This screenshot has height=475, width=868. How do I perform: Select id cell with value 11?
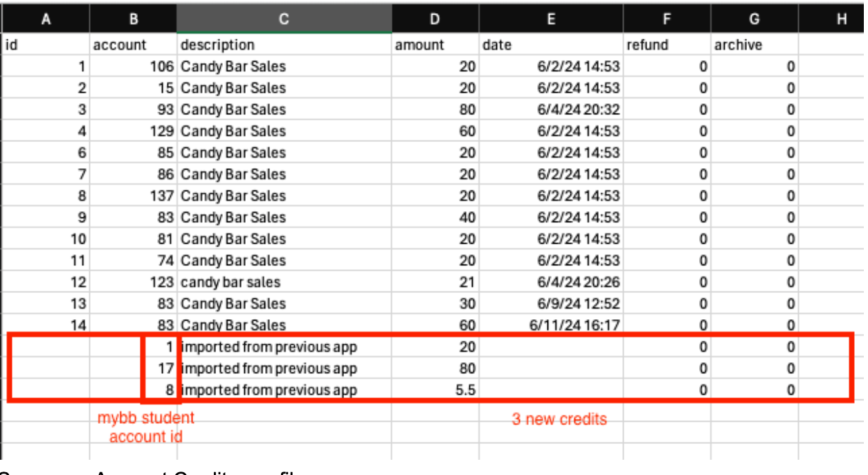[x=46, y=260]
